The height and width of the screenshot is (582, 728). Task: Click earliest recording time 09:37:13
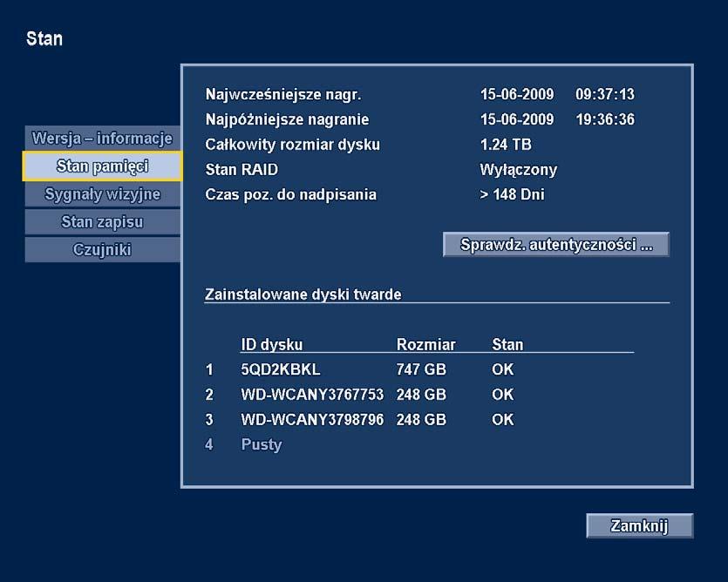[604, 94]
